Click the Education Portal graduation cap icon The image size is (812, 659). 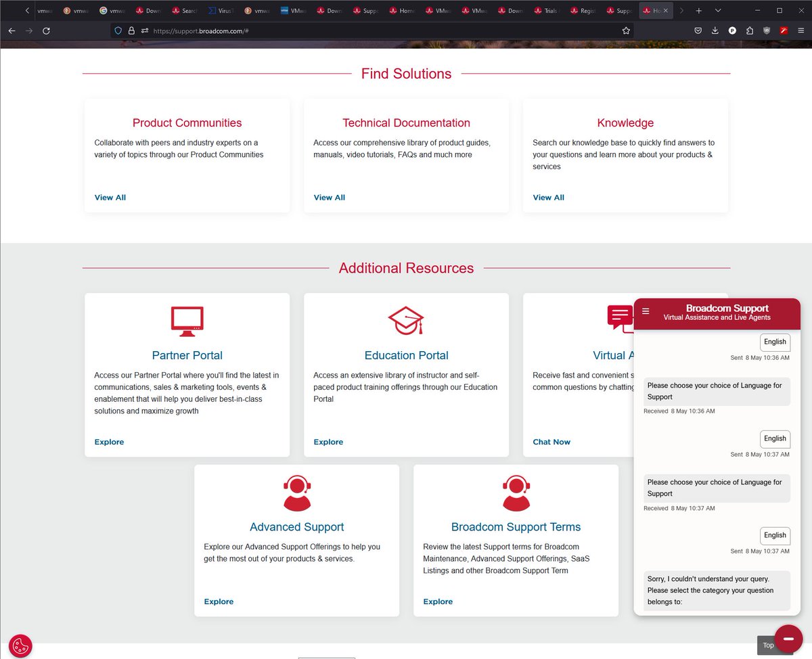click(x=406, y=321)
